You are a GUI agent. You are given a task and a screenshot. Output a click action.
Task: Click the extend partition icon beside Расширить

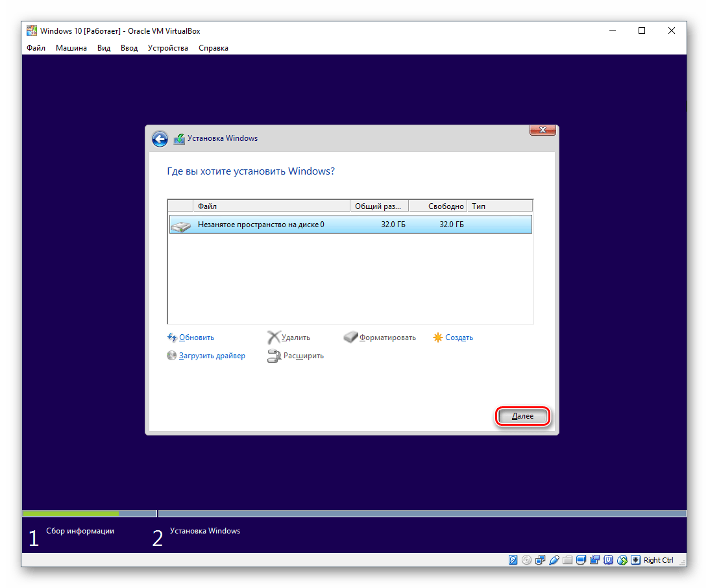[274, 356]
